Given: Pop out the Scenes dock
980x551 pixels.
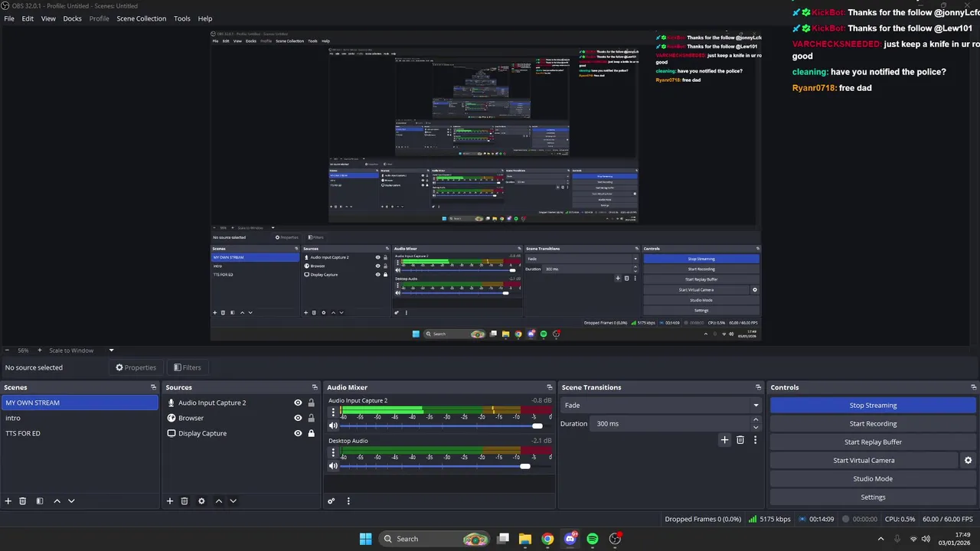Looking at the screenshot, I should click(153, 387).
